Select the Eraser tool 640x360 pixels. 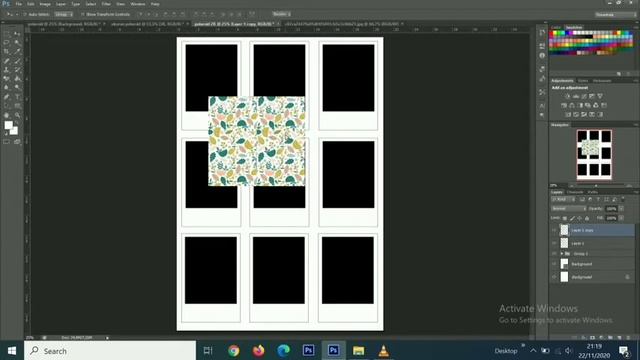7,78
